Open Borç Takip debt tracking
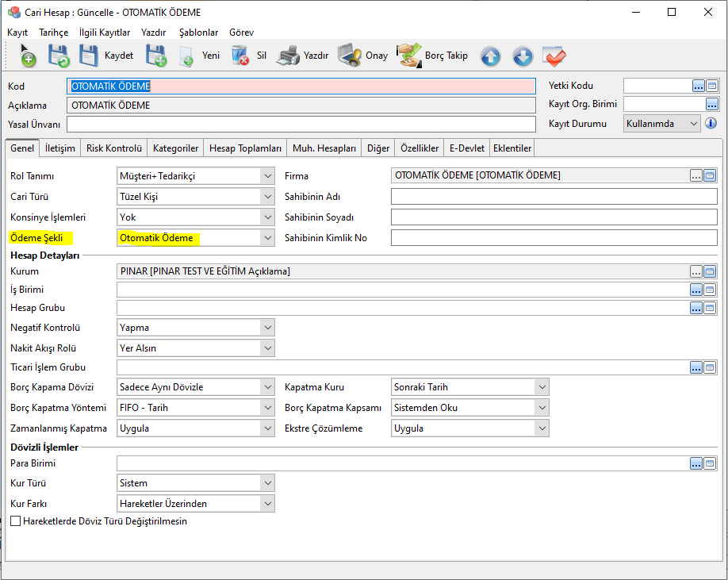 click(409, 56)
